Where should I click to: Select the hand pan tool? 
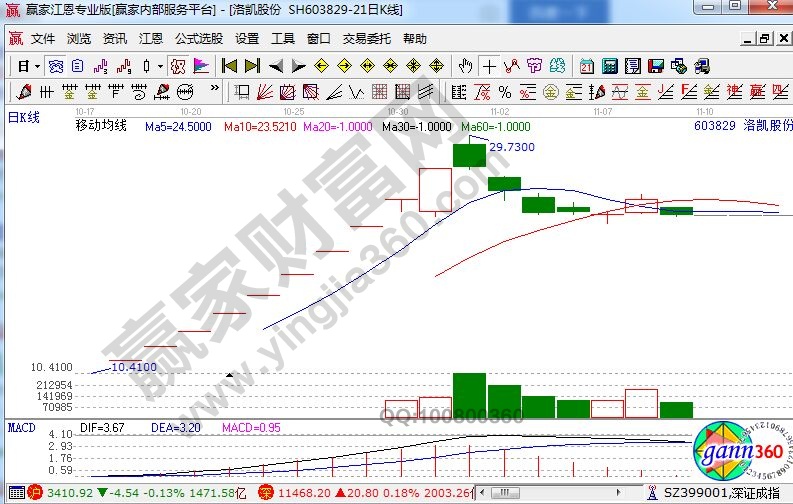point(465,66)
